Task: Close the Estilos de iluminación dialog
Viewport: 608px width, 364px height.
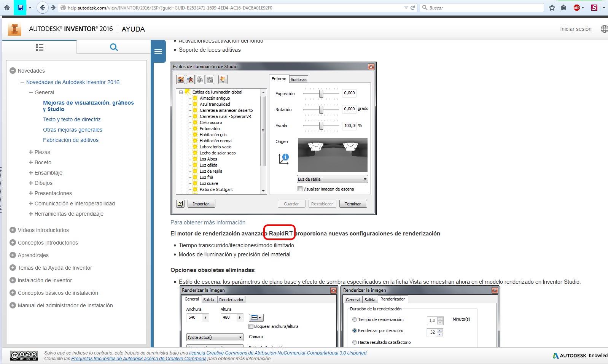Action: click(x=371, y=67)
